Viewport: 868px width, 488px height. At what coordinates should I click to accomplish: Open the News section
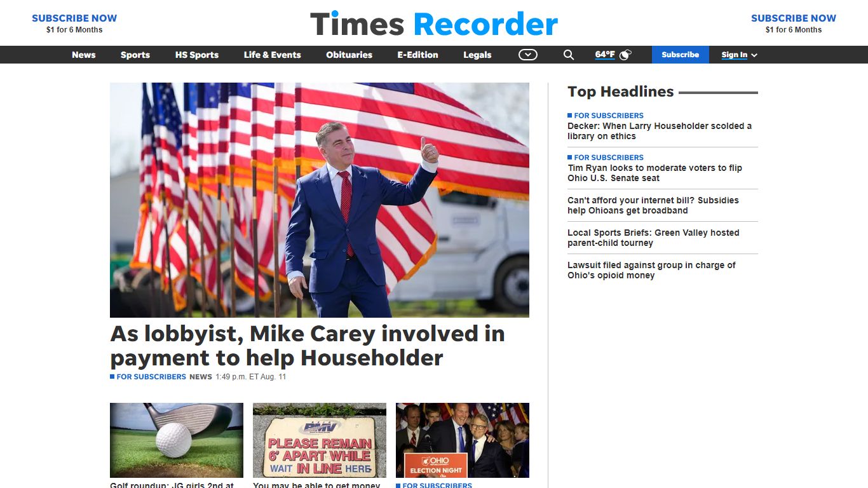[x=84, y=55]
